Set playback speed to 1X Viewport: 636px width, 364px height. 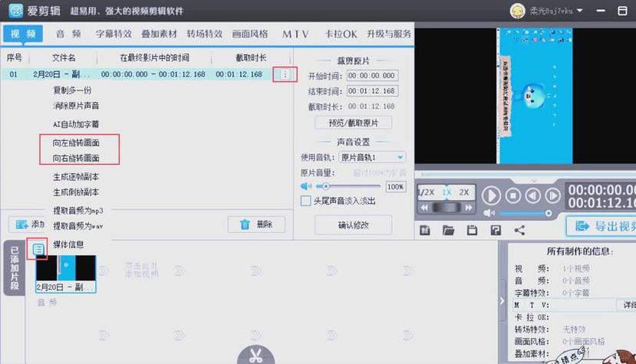tap(447, 192)
